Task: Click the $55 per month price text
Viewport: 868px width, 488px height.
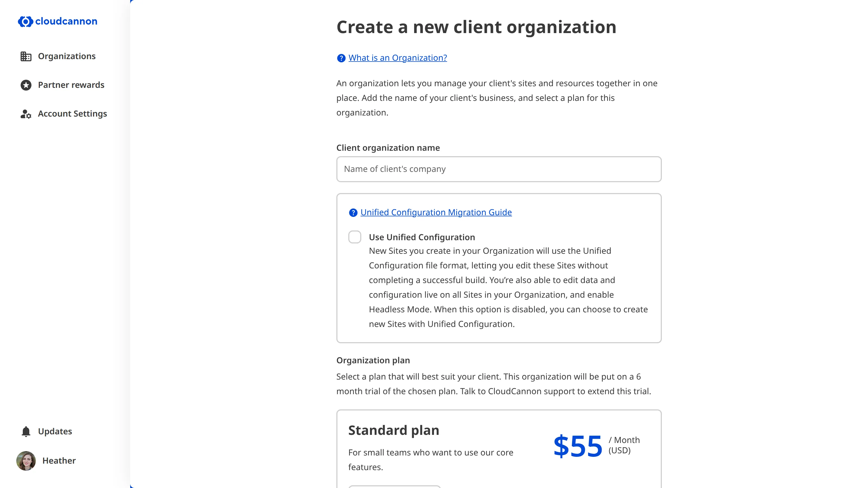Action: tap(577, 446)
